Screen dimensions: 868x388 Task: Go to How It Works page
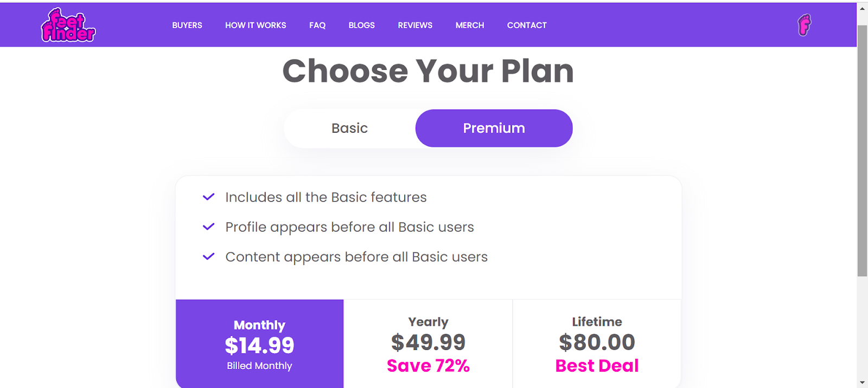coord(256,25)
